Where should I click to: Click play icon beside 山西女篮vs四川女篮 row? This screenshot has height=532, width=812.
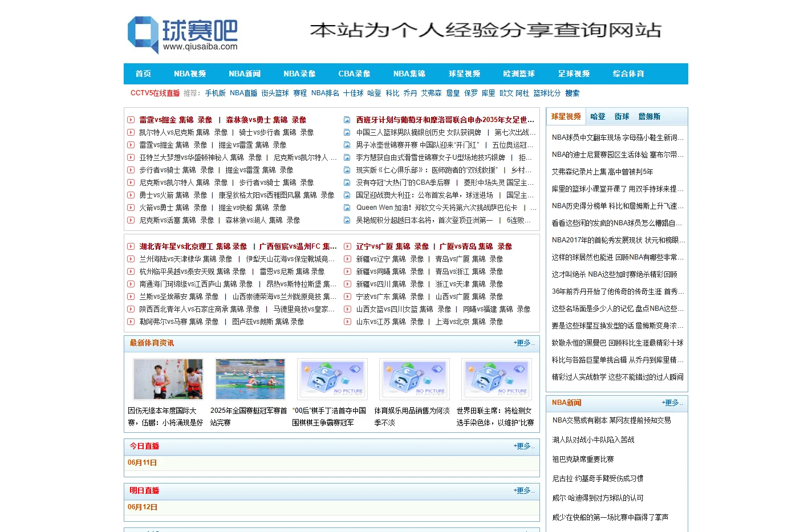pyautogui.click(x=347, y=309)
